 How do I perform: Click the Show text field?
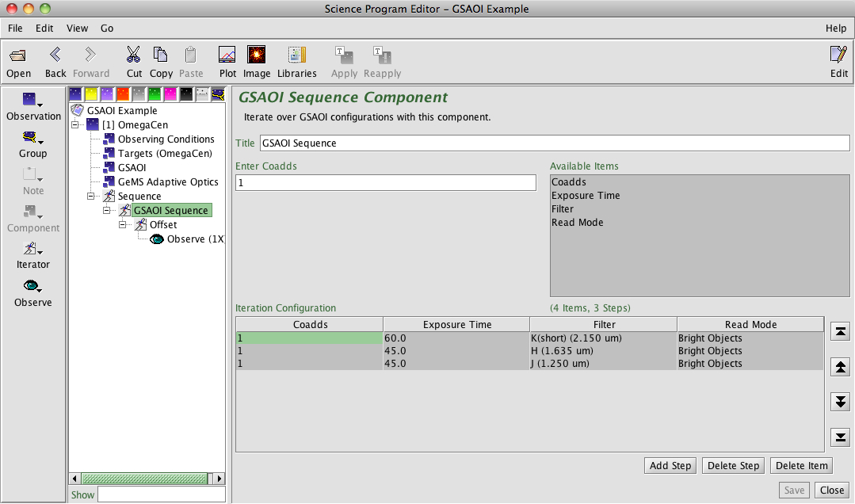tap(162, 494)
